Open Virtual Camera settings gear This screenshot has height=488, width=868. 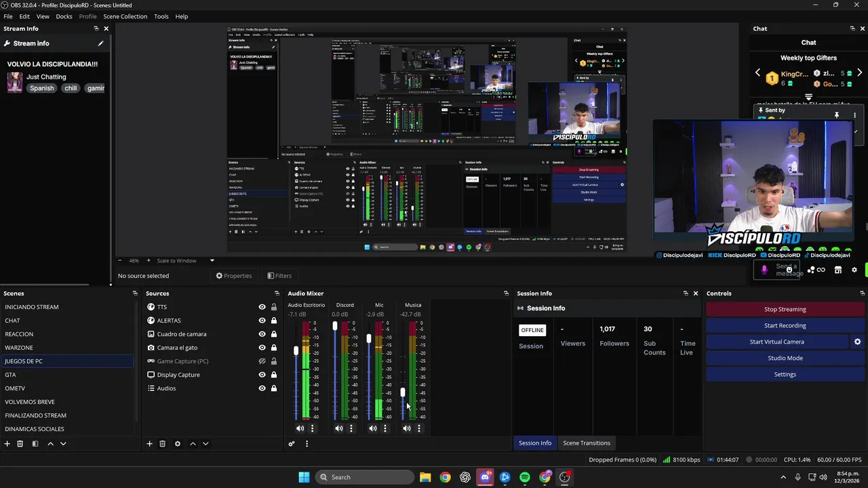click(857, 342)
